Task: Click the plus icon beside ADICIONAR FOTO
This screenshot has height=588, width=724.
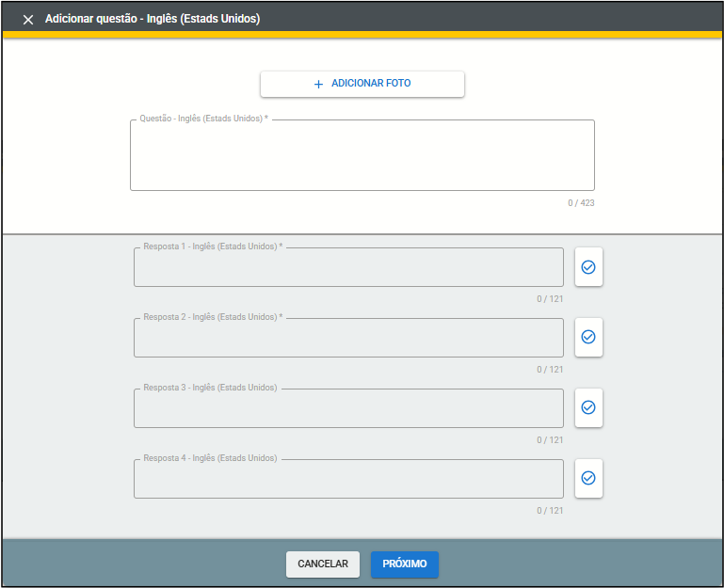Action: click(x=318, y=84)
